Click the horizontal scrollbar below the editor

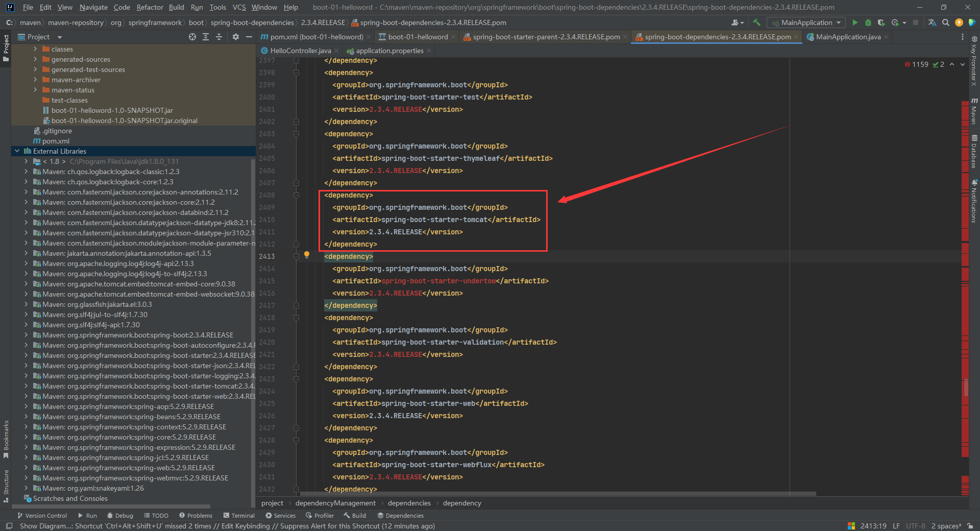tap(557, 494)
